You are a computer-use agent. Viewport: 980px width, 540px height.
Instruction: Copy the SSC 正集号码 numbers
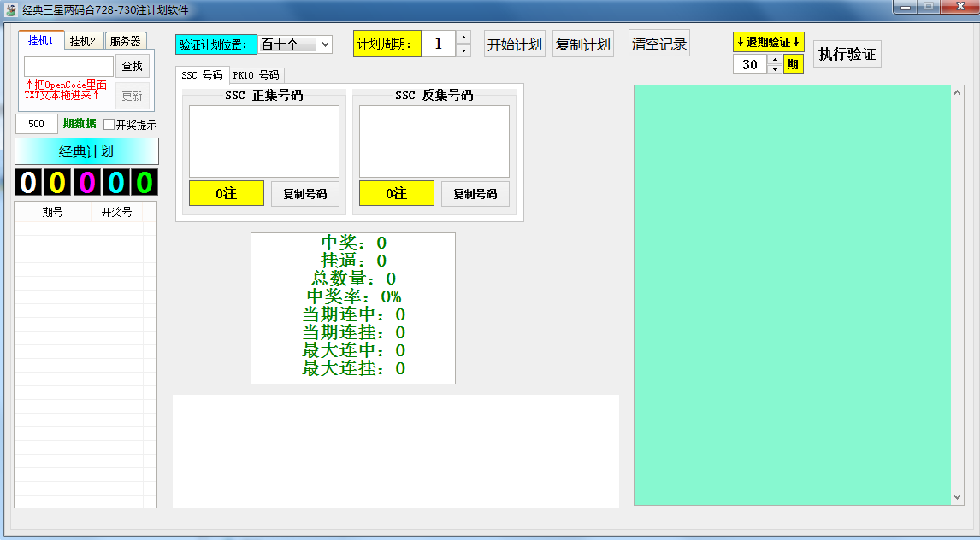point(305,194)
